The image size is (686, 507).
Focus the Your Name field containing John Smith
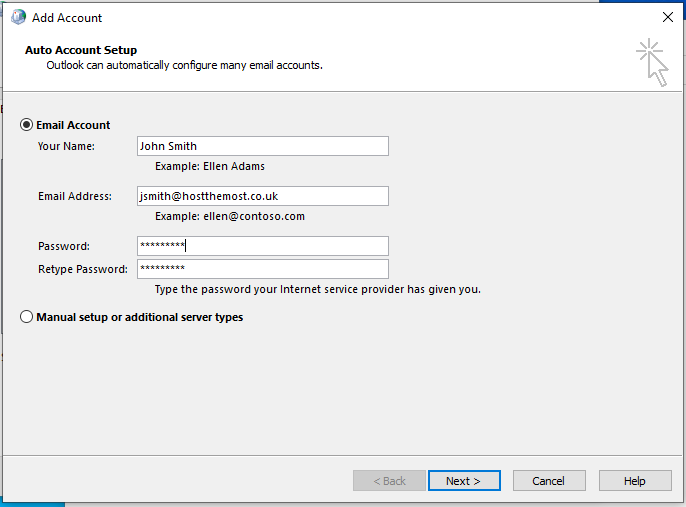point(262,146)
